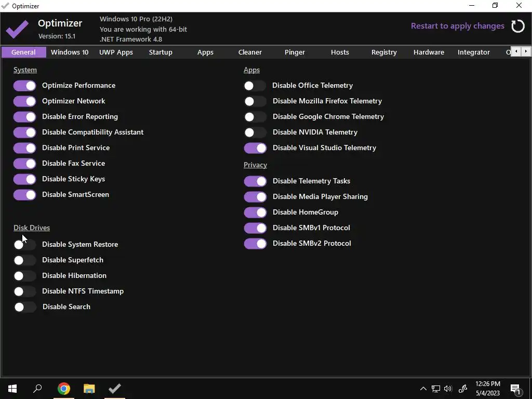Toggle Disable Compatibility Assistant switch
The image size is (532, 399).
click(x=25, y=132)
